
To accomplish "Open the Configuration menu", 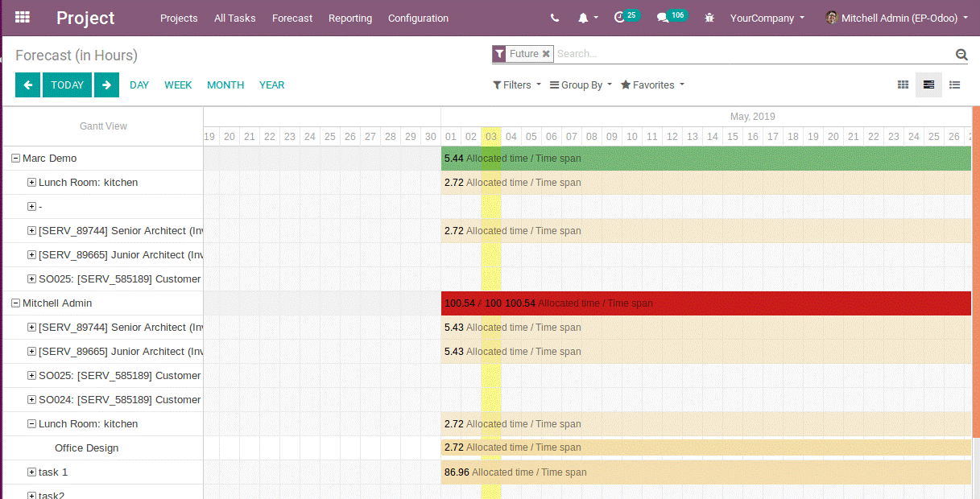I will (x=418, y=18).
